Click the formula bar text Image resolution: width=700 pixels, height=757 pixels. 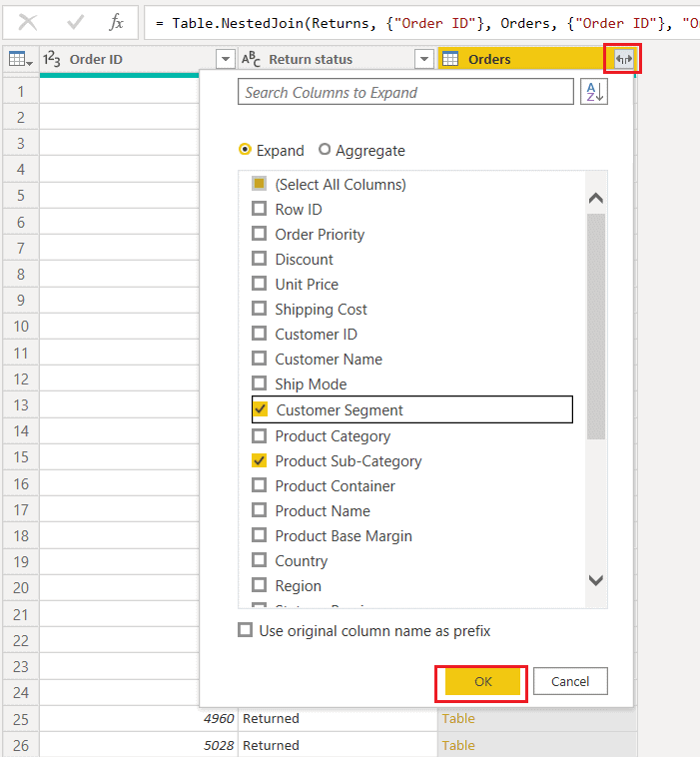427,23
